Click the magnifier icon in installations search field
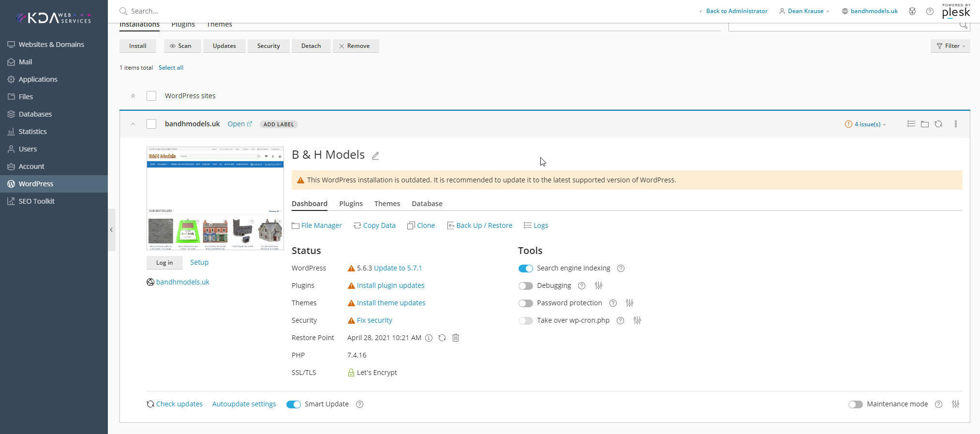 pos(964,25)
